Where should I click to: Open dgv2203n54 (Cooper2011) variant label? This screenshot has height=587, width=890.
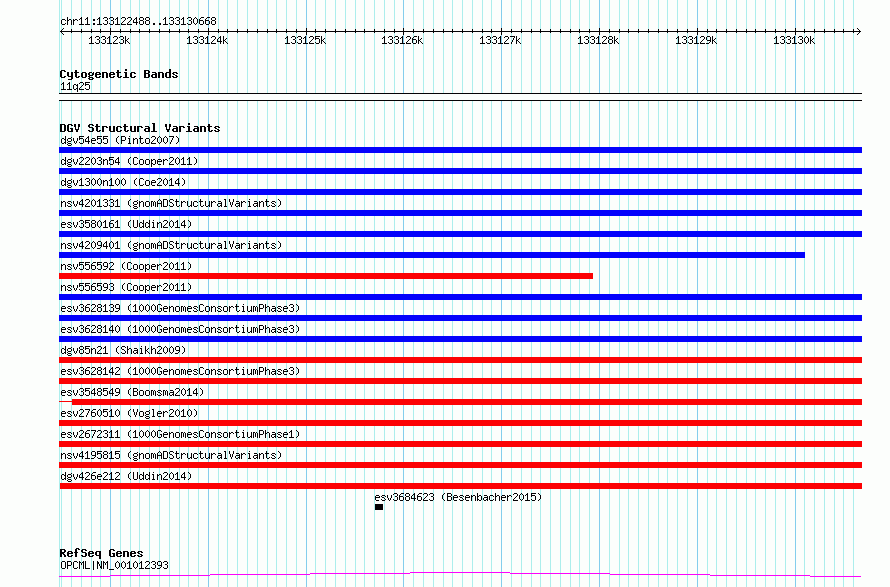(129, 161)
